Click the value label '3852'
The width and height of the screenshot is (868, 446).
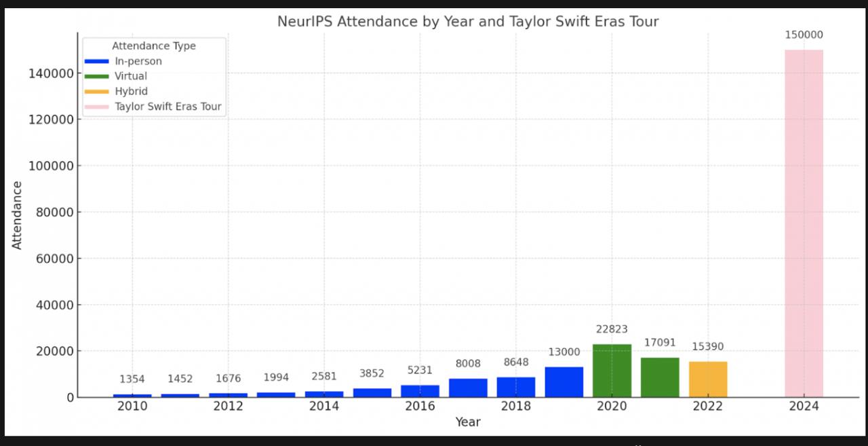(372, 373)
